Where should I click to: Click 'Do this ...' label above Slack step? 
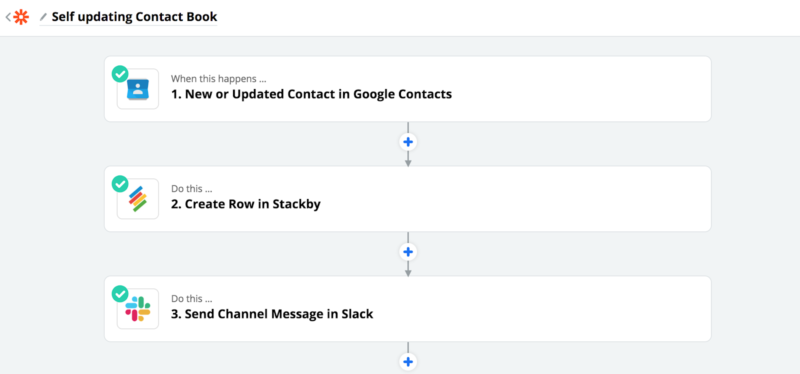[191, 298]
